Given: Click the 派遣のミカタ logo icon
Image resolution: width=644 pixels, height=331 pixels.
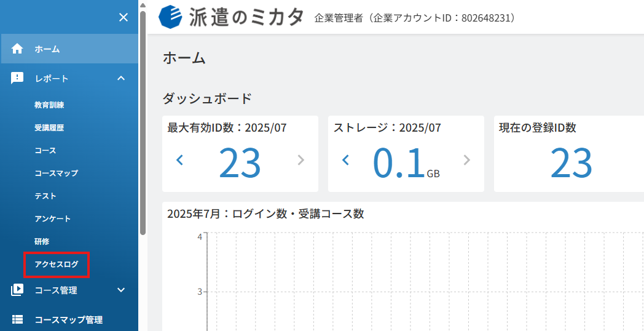Looking at the screenshot, I should pyautogui.click(x=170, y=17).
